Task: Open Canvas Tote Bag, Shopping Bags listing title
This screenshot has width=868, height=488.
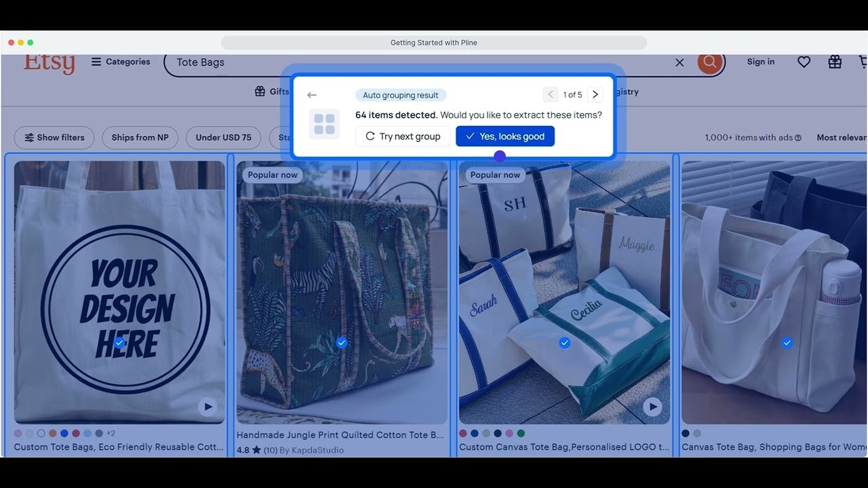Action: point(774,447)
